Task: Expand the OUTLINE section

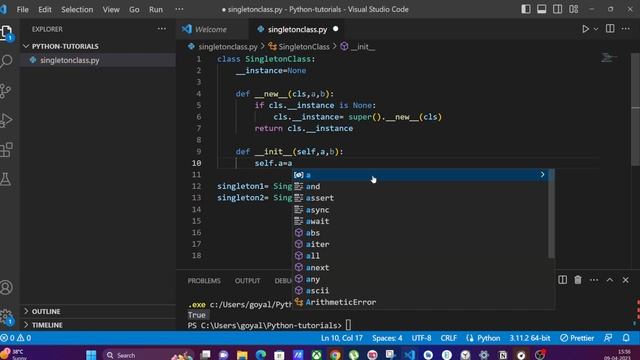Action: [x=98, y=311]
